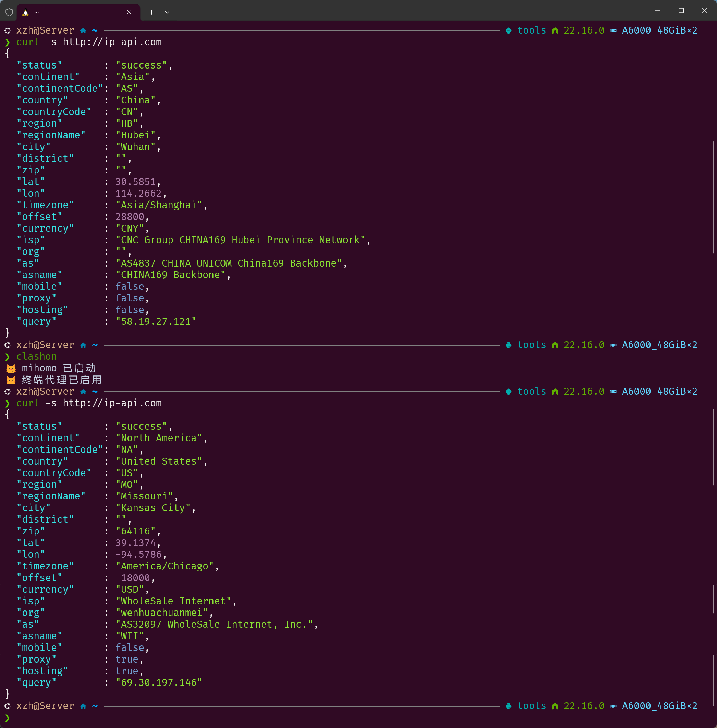
Task: Click longitude value -94.5786
Action: [x=138, y=555]
